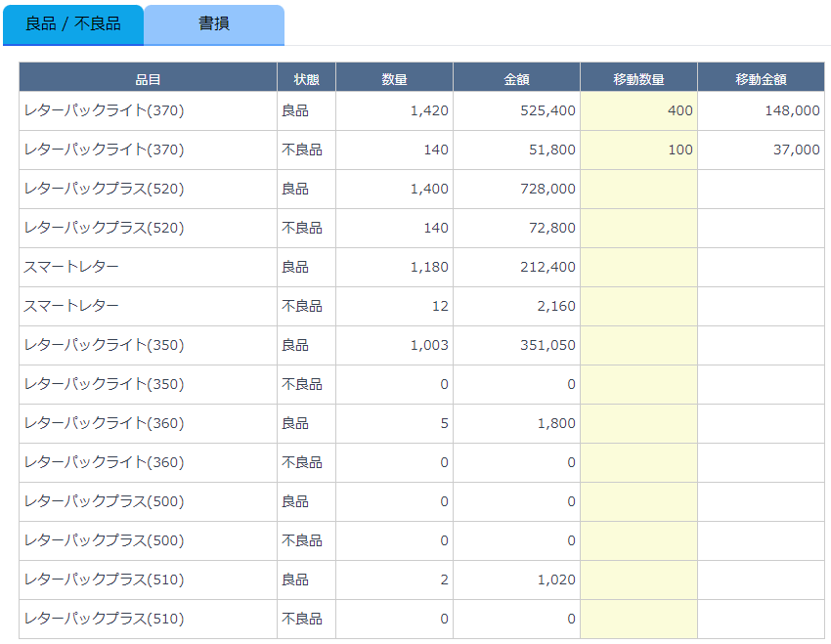
Task: Click quantity 2 in レターパックプラス(510) row
Action: tap(444, 580)
